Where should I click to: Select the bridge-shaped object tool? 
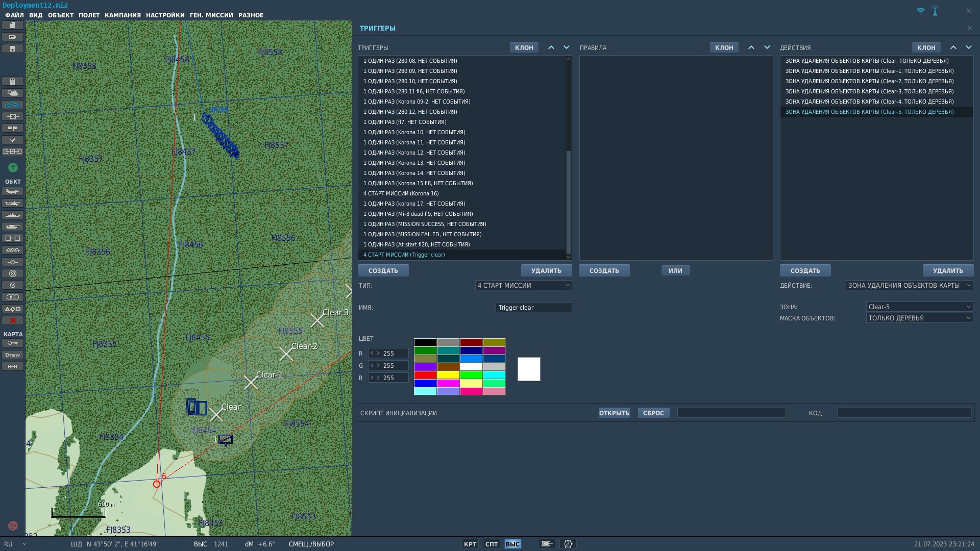pos(13,250)
